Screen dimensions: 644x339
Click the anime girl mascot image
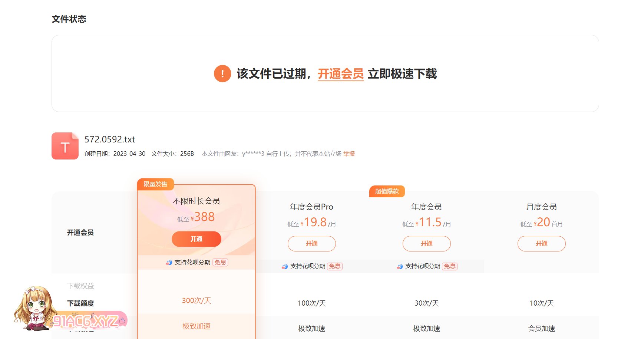(32, 307)
